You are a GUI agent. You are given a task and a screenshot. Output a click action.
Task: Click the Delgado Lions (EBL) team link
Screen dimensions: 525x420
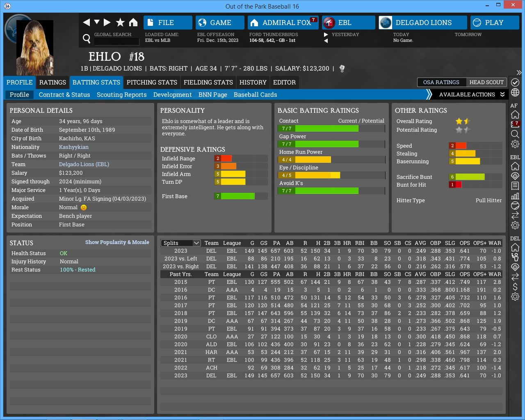coord(84,164)
